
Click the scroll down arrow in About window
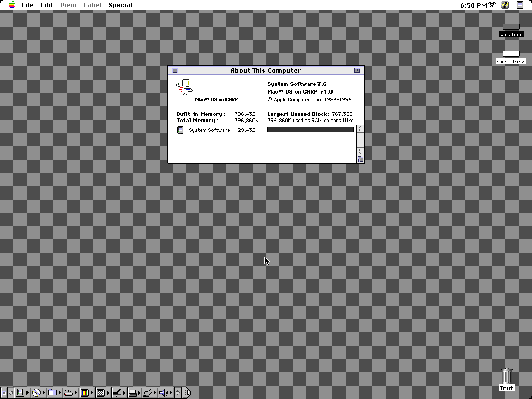(x=361, y=151)
